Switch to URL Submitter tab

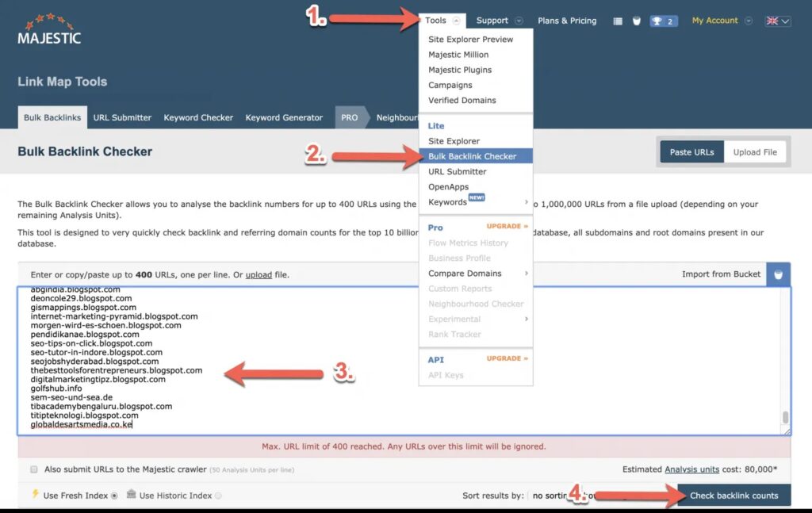(x=122, y=117)
